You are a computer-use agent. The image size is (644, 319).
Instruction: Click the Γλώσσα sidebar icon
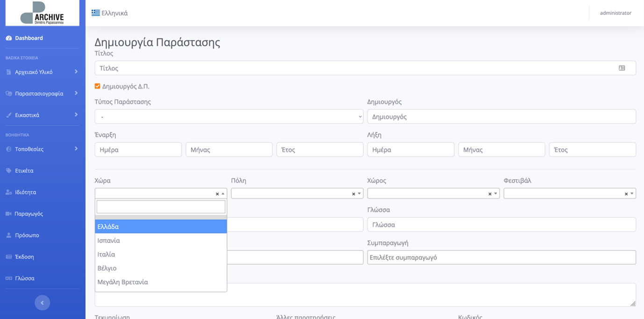(x=8, y=278)
